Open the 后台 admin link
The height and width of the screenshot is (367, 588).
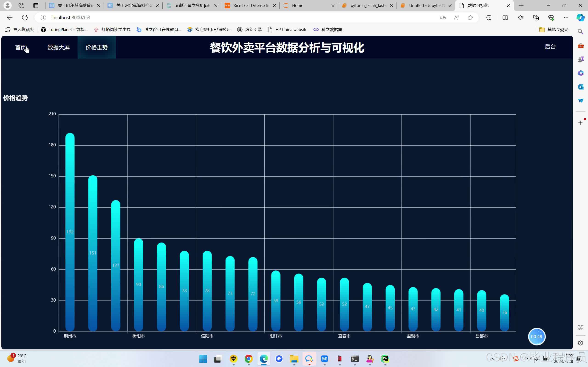point(550,47)
